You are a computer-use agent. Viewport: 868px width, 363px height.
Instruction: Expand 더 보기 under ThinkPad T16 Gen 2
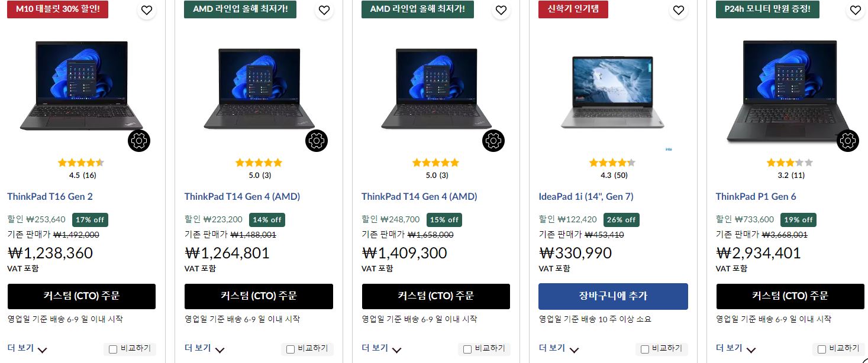pos(27,348)
